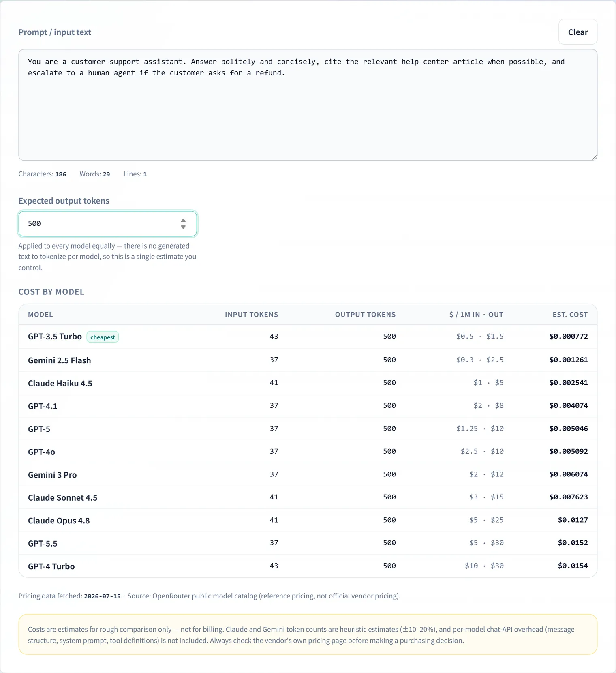Click the $0.001261 estimated cost

(568, 360)
